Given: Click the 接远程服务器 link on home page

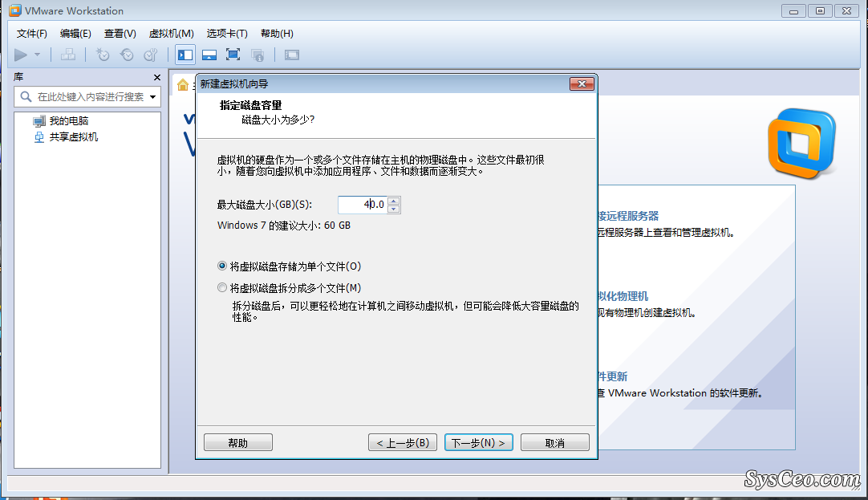Looking at the screenshot, I should [x=628, y=216].
